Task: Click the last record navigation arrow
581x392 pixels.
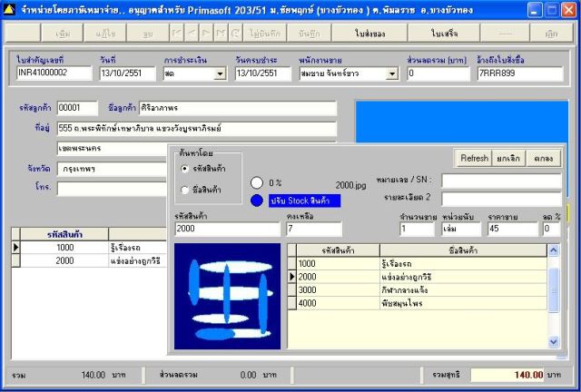Action: (222, 33)
